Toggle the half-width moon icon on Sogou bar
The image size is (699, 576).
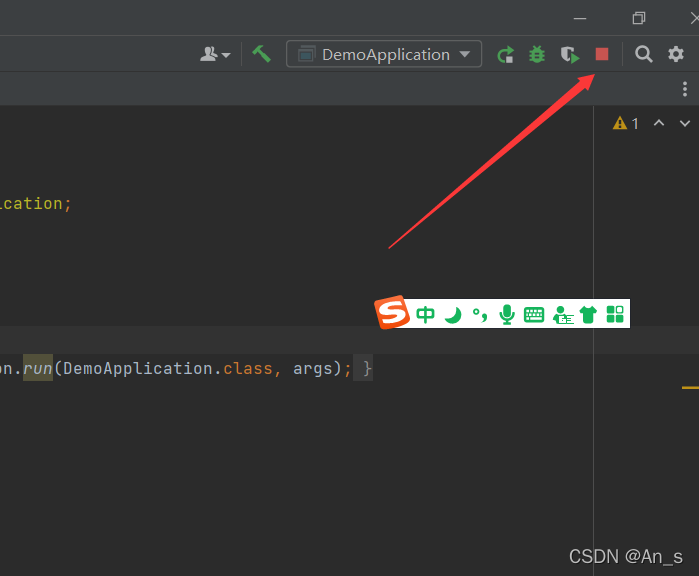pos(453,315)
